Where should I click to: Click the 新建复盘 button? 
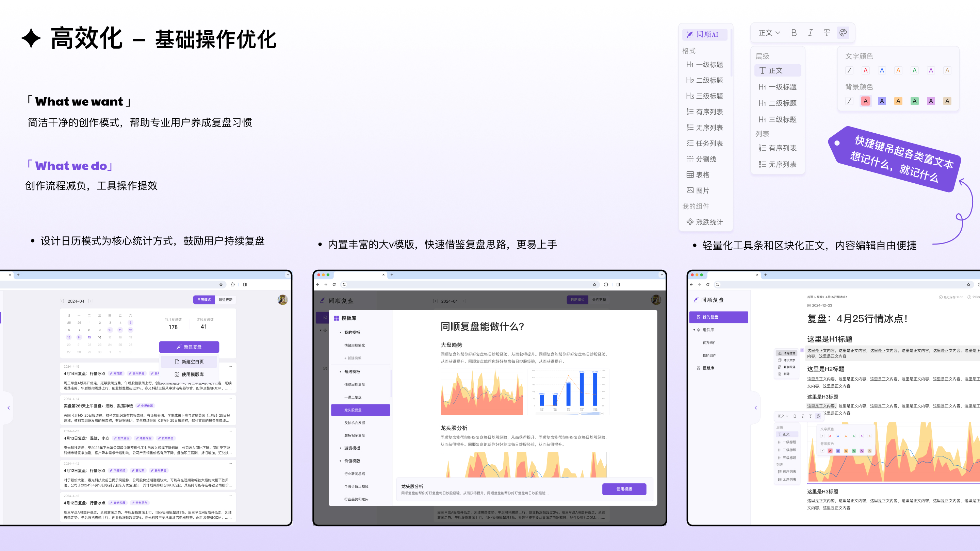point(189,347)
